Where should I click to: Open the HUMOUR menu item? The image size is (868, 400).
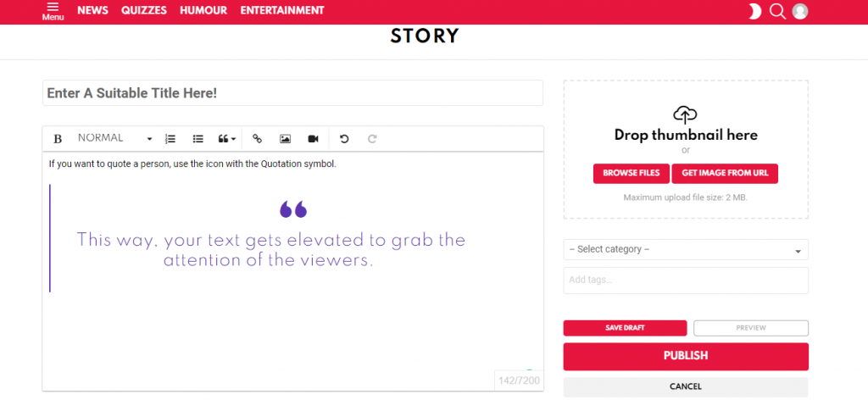point(203,10)
